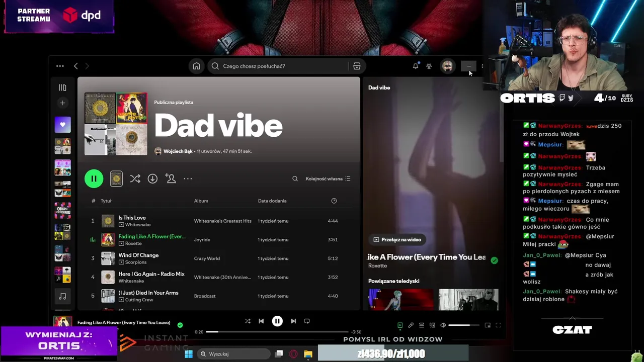
Task: Open Wojciech Bąk's profile link
Action: tap(178, 151)
